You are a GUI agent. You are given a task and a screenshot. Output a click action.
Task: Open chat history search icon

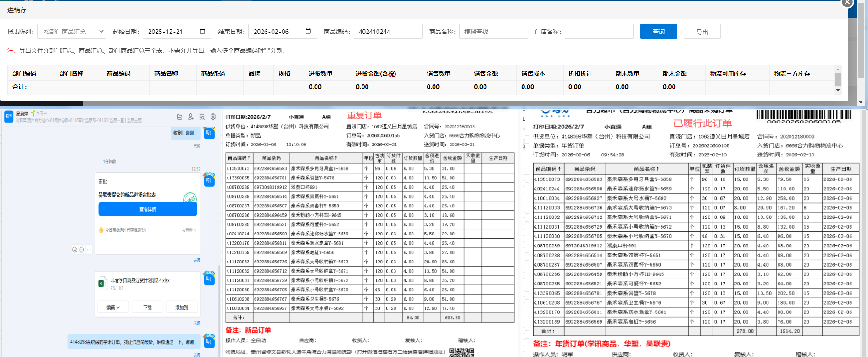[x=202, y=117]
